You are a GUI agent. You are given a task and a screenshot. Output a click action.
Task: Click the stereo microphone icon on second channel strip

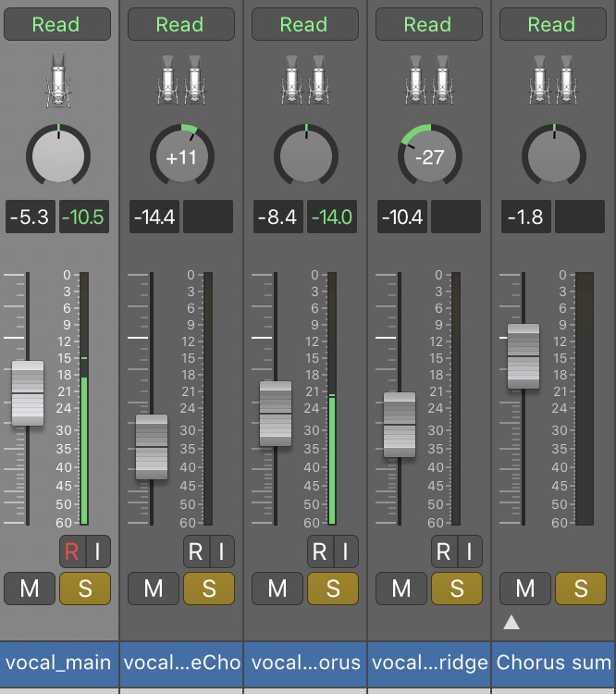181,79
